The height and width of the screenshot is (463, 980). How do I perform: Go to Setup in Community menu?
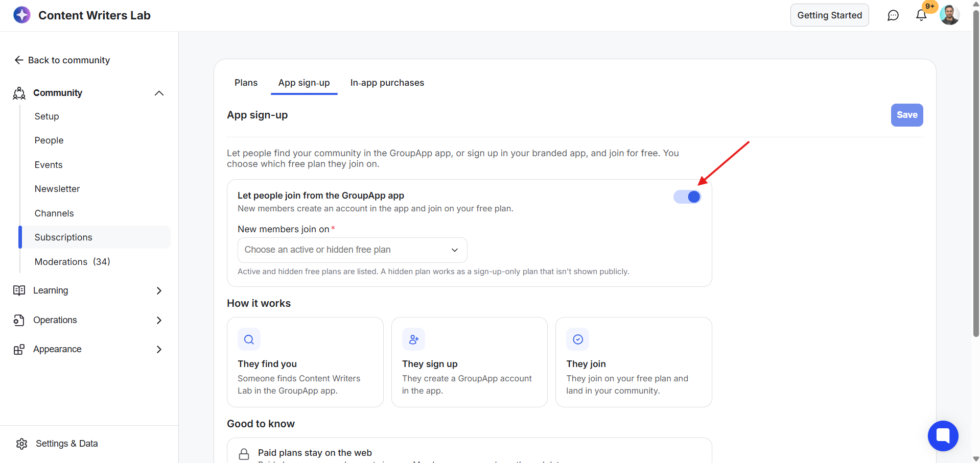46,116
